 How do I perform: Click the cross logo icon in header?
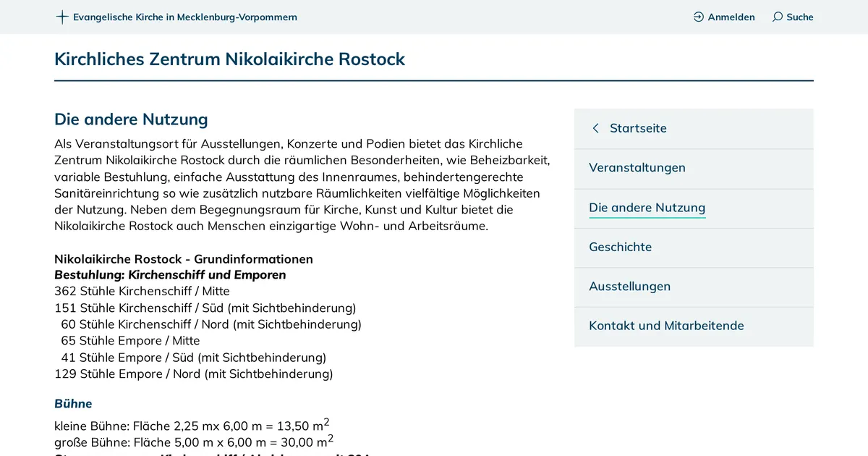62,17
